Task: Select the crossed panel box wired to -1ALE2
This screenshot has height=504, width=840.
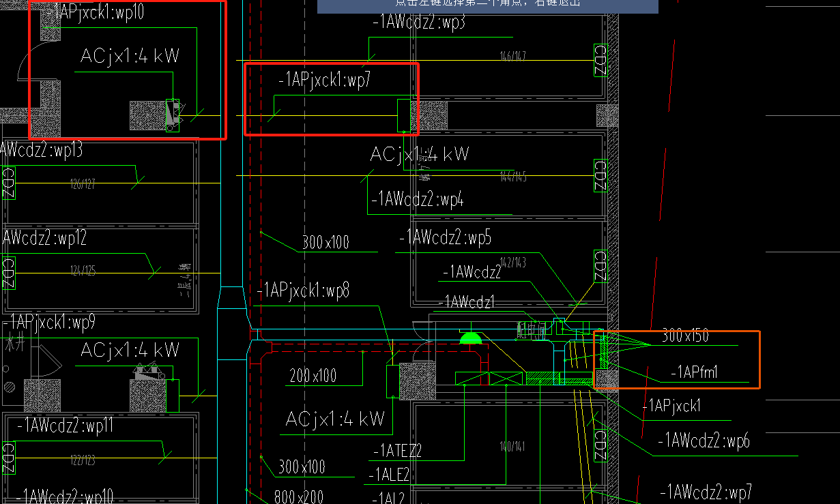Action: 506,379
